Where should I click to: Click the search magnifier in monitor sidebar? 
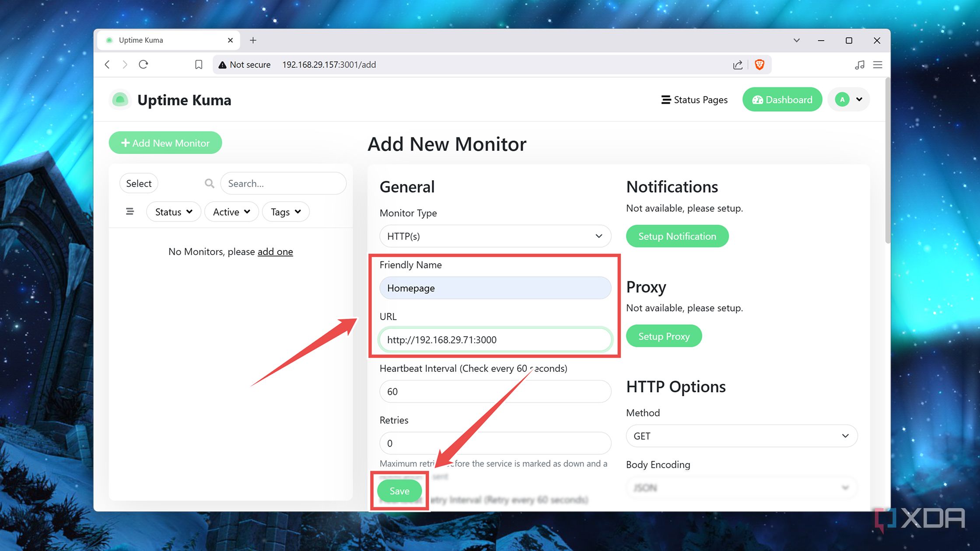tap(209, 183)
